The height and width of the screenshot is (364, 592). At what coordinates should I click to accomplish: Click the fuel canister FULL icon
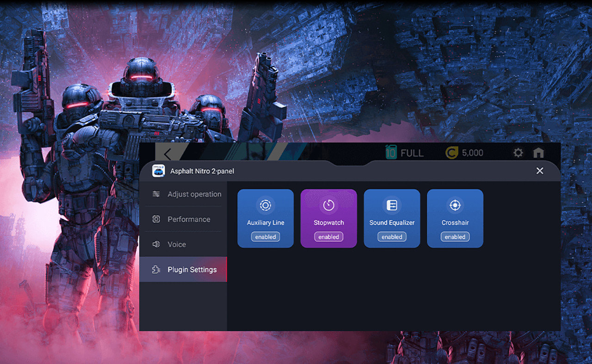(x=391, y=152)
